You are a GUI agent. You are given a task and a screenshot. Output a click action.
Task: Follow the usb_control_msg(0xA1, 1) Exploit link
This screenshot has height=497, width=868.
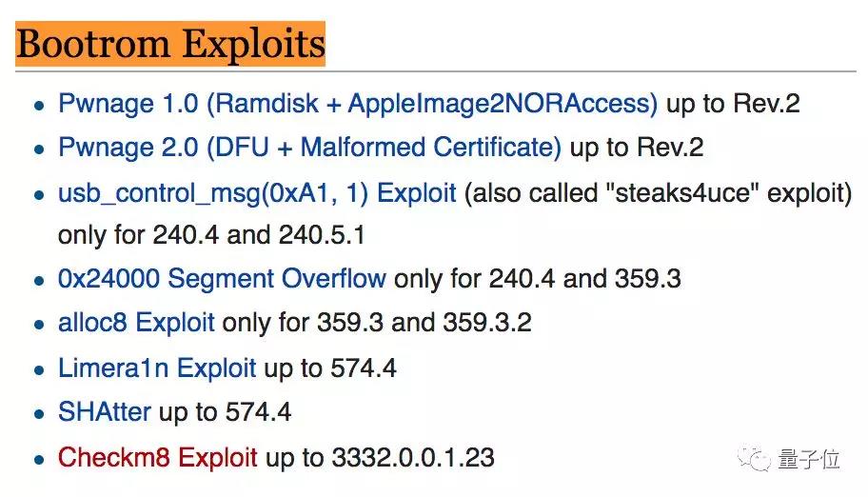coord(257,193)
